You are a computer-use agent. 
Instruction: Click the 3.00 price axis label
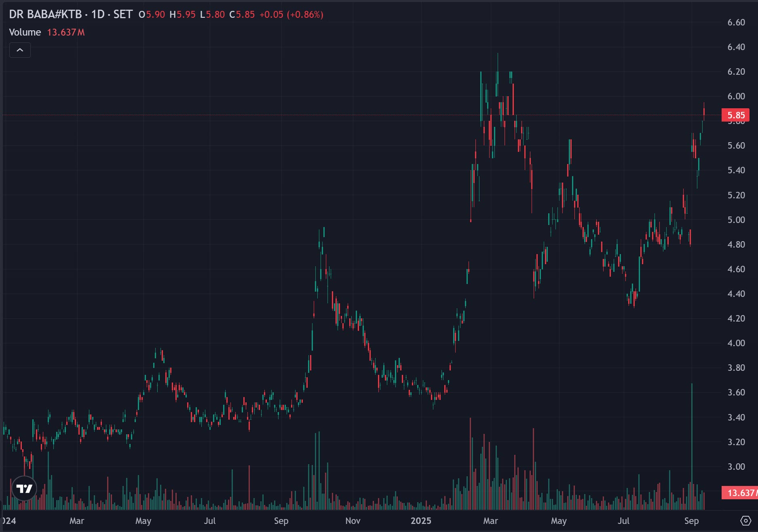pos(736,467)
